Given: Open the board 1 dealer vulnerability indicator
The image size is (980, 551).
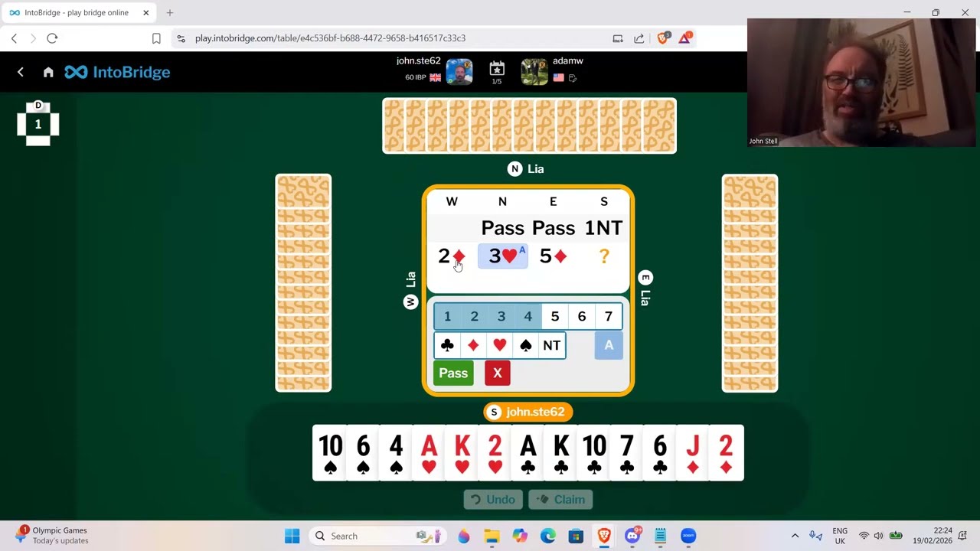Looking at the screenshot, I should (38, 123).
